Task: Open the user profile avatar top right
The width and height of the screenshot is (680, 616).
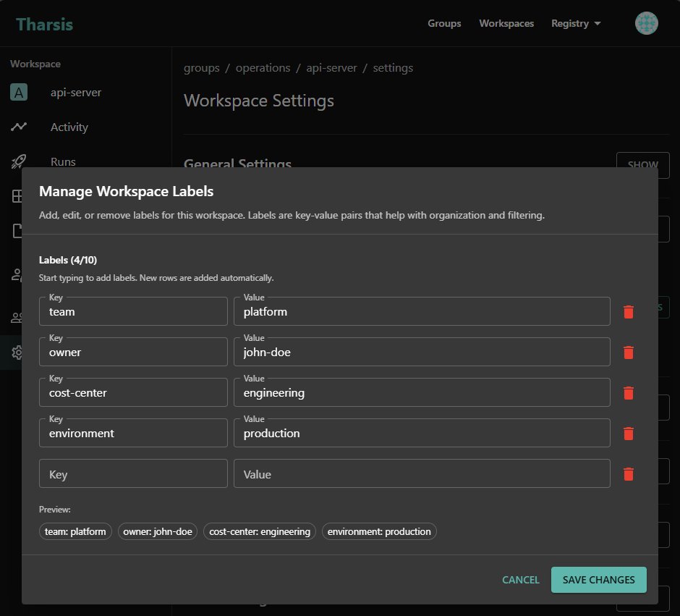Action: click(x=646, y=22)
